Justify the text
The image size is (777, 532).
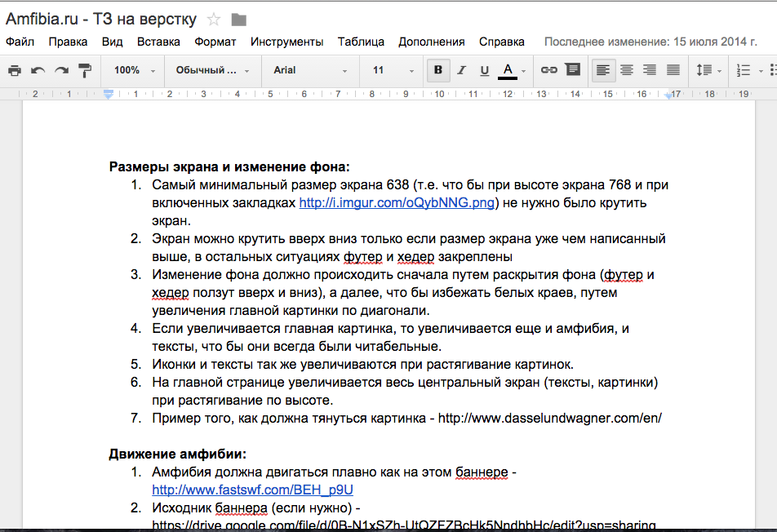(x=673, y=70)
